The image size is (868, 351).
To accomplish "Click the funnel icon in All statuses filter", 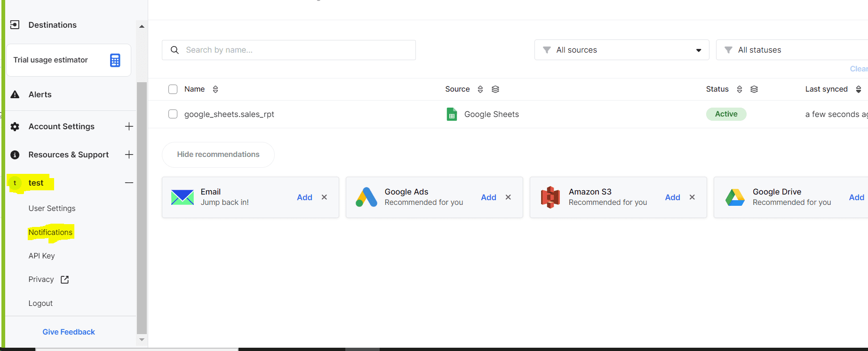I will coord(728,50).
